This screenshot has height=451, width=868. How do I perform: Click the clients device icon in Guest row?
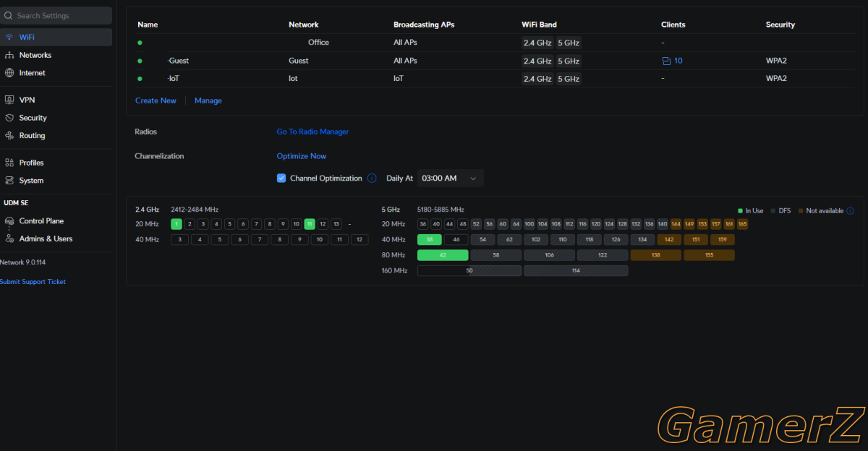coord(666,61)
